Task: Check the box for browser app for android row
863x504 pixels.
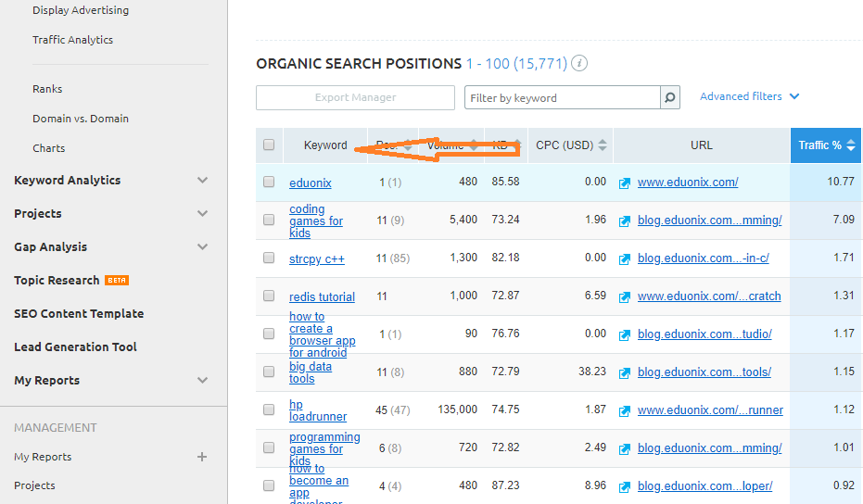Action: [269, 334]
